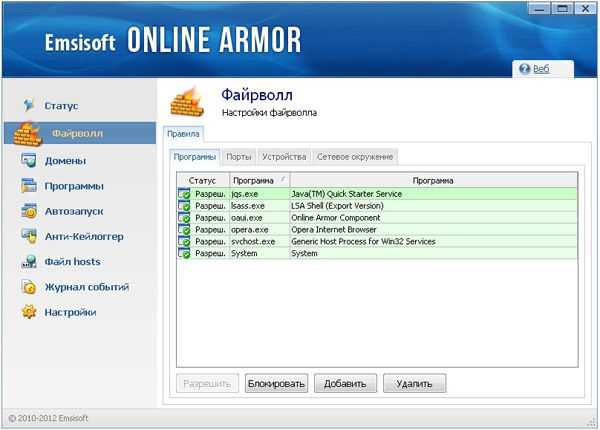600x430 pixels.
Task: Select the Правила tab
Action: click(x=183, y=134)
